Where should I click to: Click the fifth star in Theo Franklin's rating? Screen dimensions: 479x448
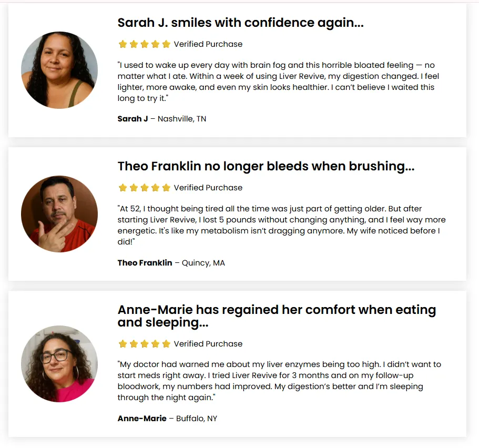tap(166, 188)
